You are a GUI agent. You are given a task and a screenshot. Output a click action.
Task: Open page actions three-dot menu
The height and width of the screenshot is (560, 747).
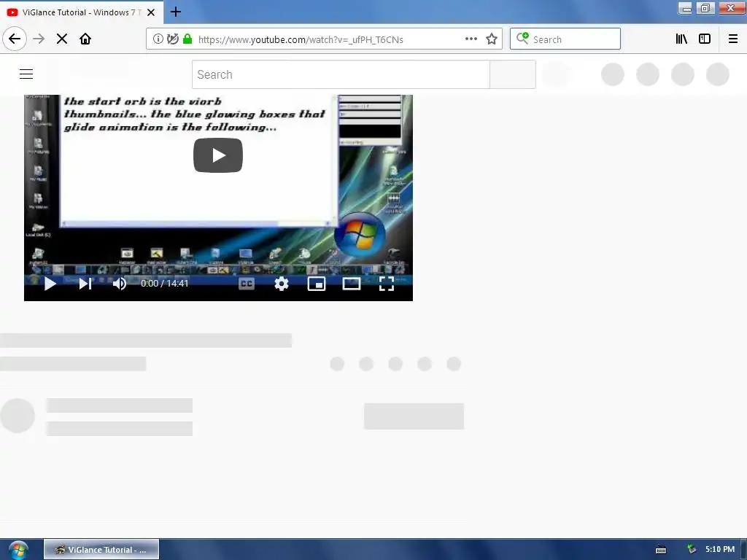point(471,39)
